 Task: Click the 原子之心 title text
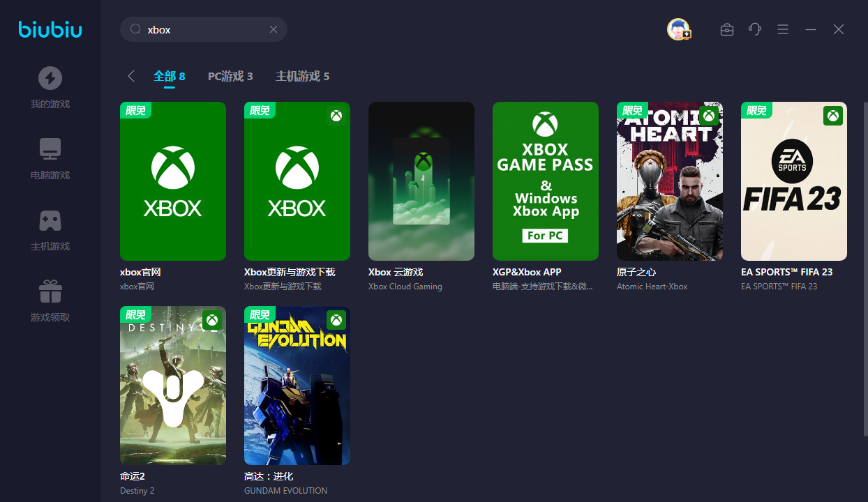[x=636, y=272]
